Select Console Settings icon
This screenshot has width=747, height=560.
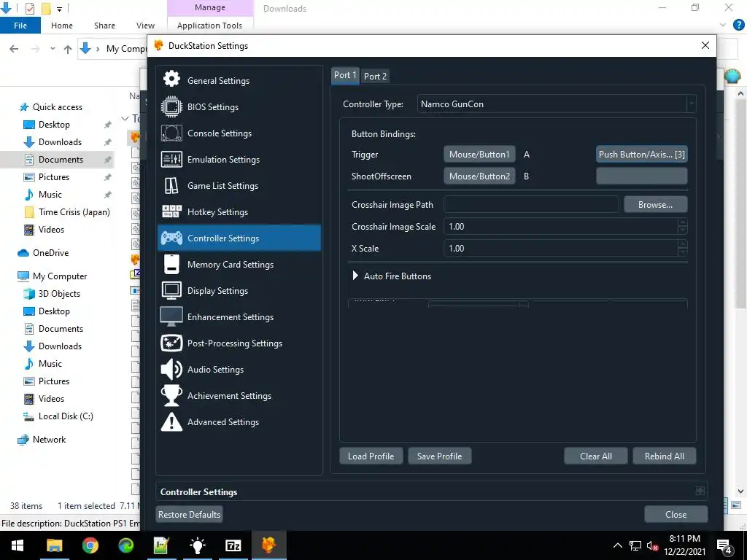click(171, 133)
